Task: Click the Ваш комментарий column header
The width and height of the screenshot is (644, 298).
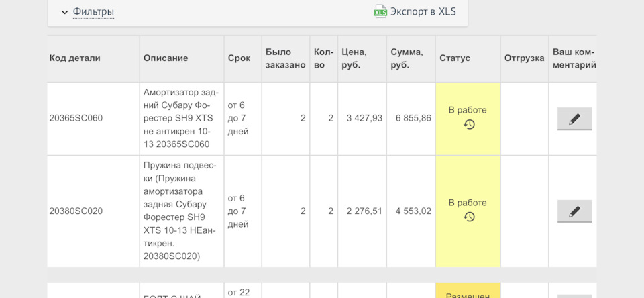Action: (x=574, y=58)
